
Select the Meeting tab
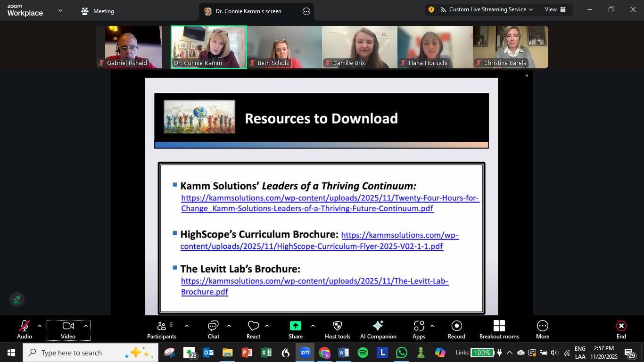coord(98,11)
